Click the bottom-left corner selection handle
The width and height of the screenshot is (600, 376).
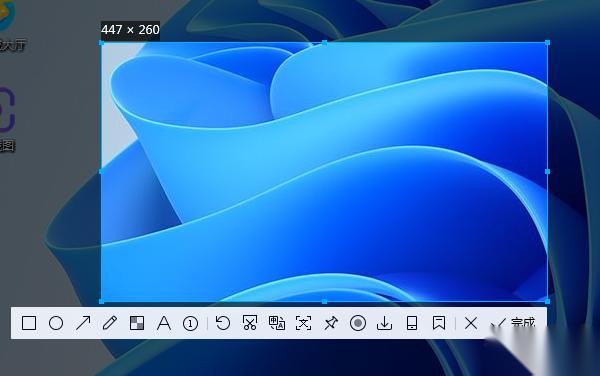pos(101,301)
